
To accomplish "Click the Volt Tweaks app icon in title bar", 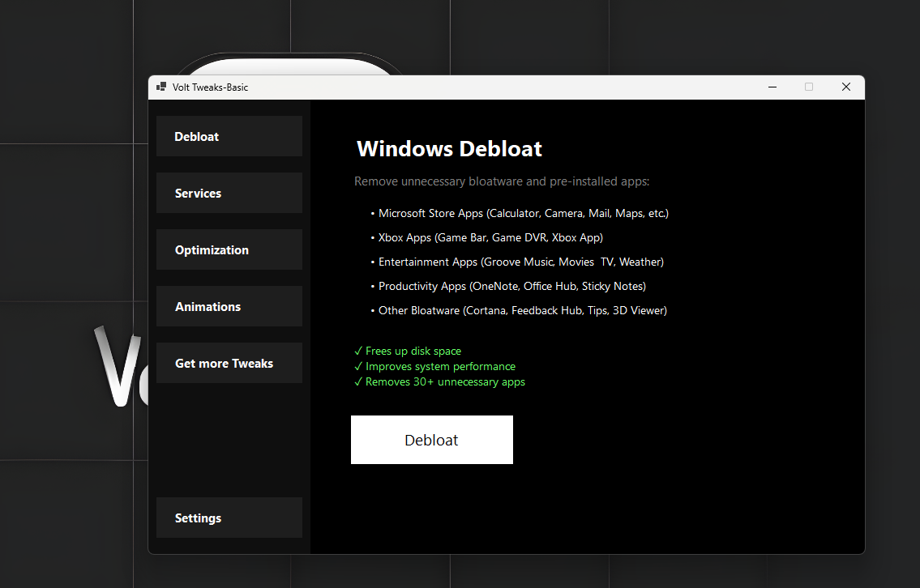I will pos(161,87).
